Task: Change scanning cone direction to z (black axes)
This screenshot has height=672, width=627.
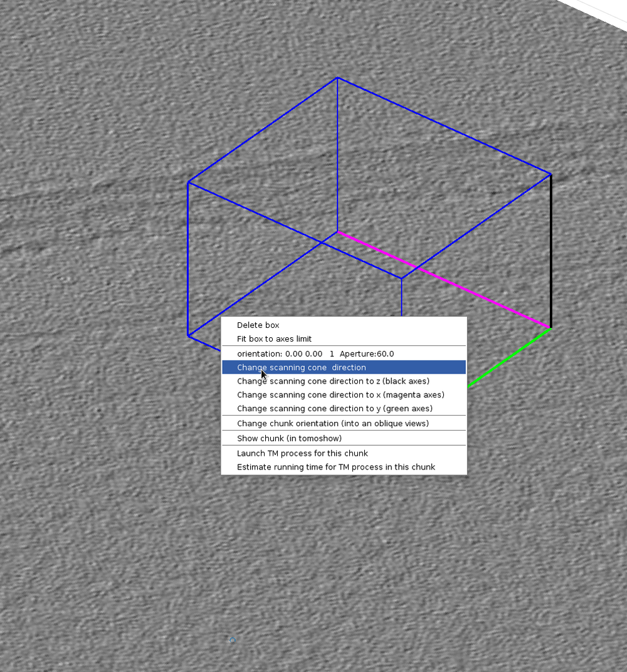Action: [x=333, y=381]
